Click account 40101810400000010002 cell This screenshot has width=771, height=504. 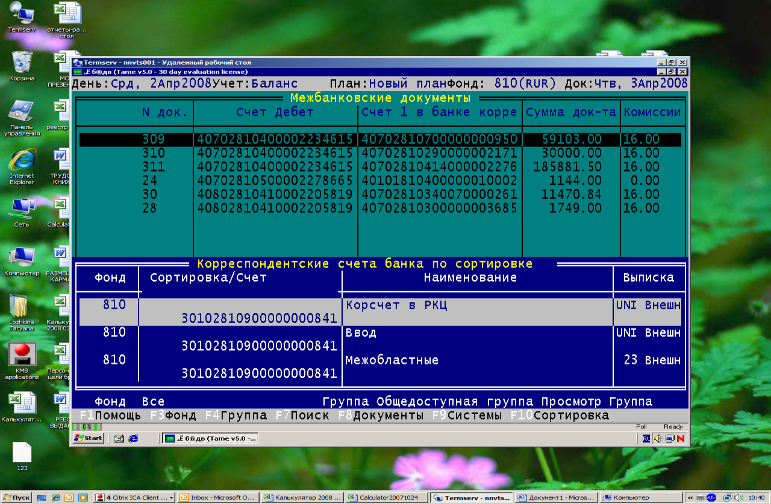(x=439, y=181)
